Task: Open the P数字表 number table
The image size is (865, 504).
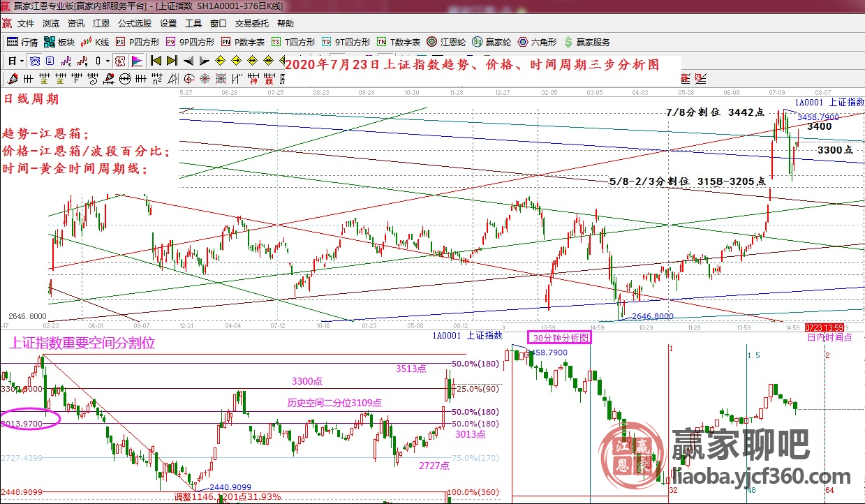Action: pyautogui.click(x=244, y=42)
